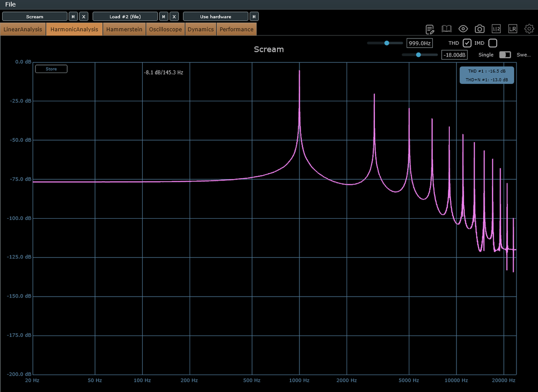Adjust the level slider at -18 dB
This screenshot has height=392, width=538.
coord(418,55)
